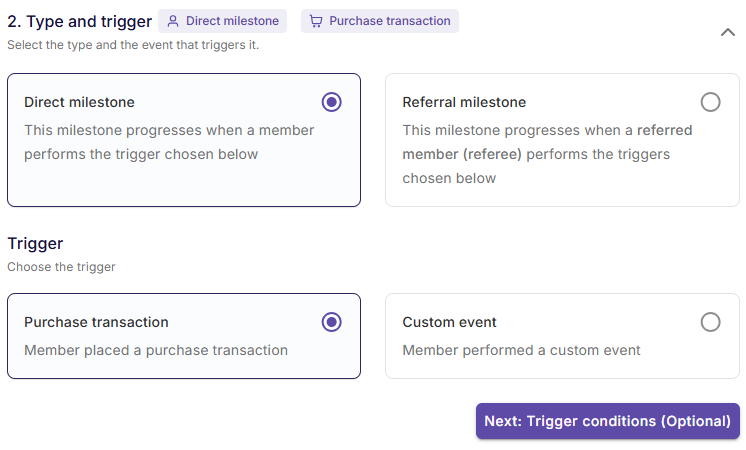Click the Direct milestone card description text
This screenshot has height=450, width=746.
(x=168, y=142)
